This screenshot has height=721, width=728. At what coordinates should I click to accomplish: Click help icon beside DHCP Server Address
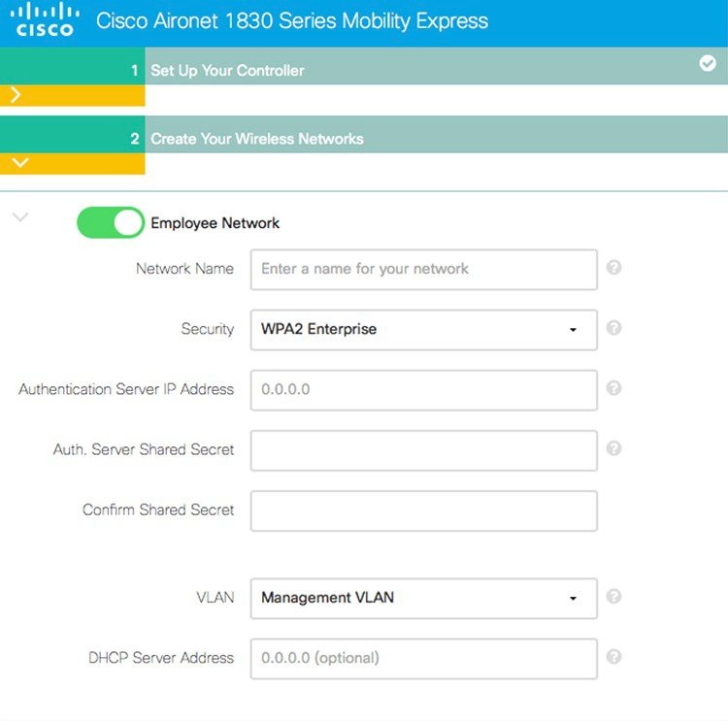click(x=613, y=657)
